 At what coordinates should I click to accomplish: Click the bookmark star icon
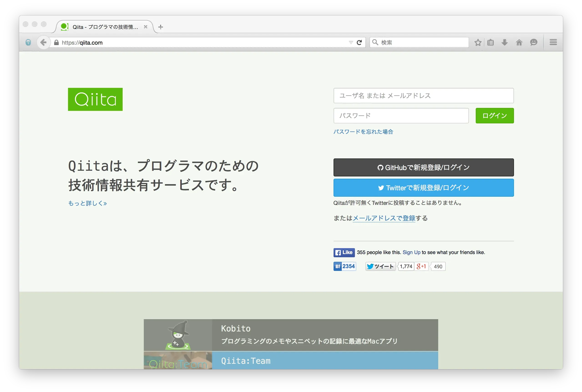(x=478, y=43)
